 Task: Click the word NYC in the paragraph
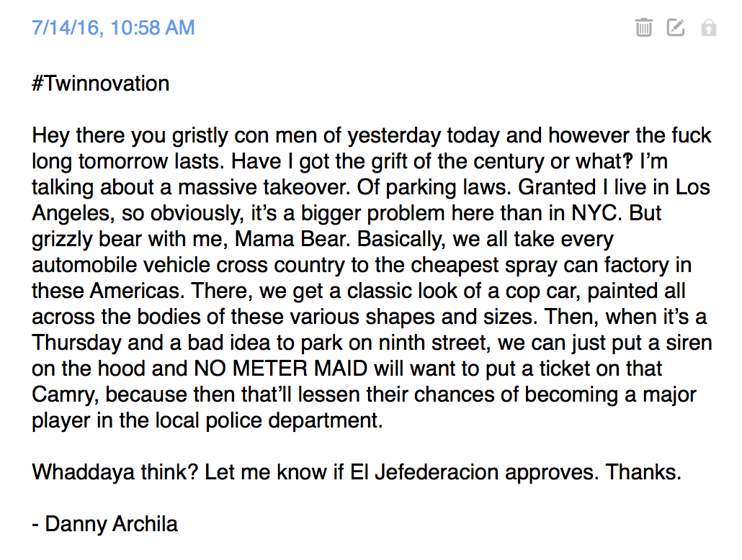coord(595,213)
